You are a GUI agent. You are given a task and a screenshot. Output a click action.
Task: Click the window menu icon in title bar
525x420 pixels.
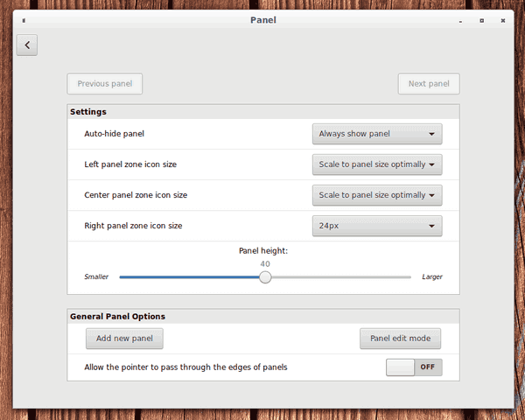[x=24, y=20]
